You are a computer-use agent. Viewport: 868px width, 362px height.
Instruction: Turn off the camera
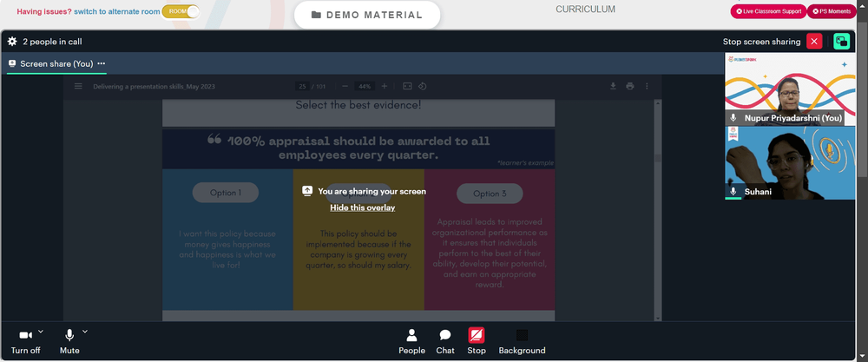coord(25,342)
